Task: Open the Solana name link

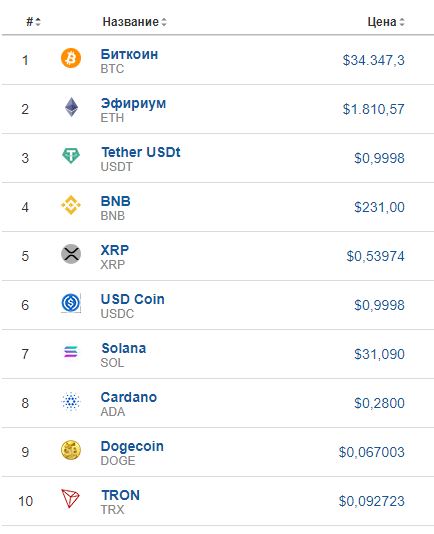Action: [x=124, y=348]
